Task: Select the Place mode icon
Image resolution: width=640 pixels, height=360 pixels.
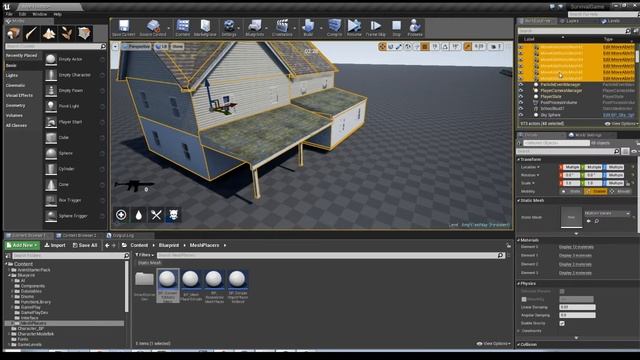Action: coord(13,33)
